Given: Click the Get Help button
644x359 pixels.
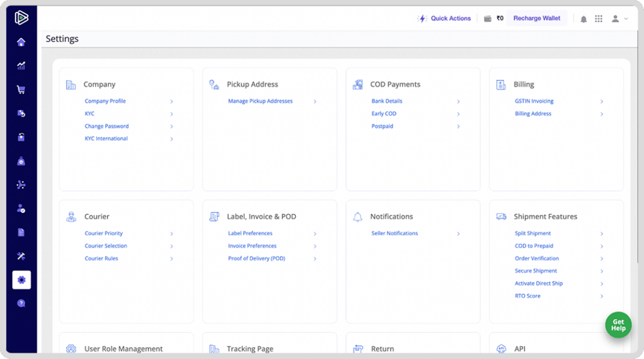Looking at the screenshot, I should tap(618, 325).
